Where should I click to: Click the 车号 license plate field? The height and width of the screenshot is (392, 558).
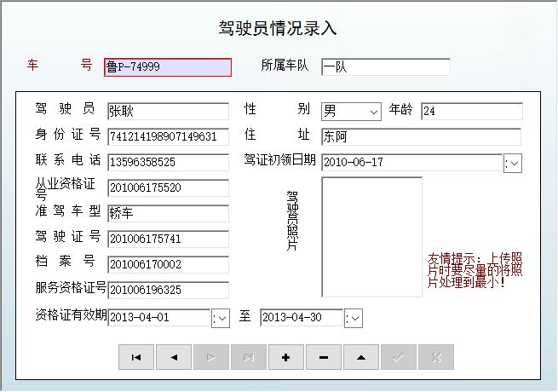point(168,67)
